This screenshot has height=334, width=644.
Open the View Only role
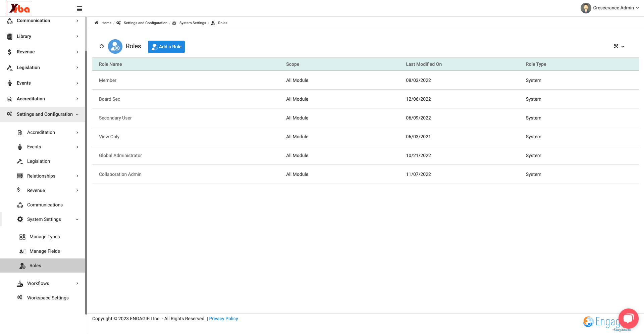pyautogui.click(x=109, y=137)
